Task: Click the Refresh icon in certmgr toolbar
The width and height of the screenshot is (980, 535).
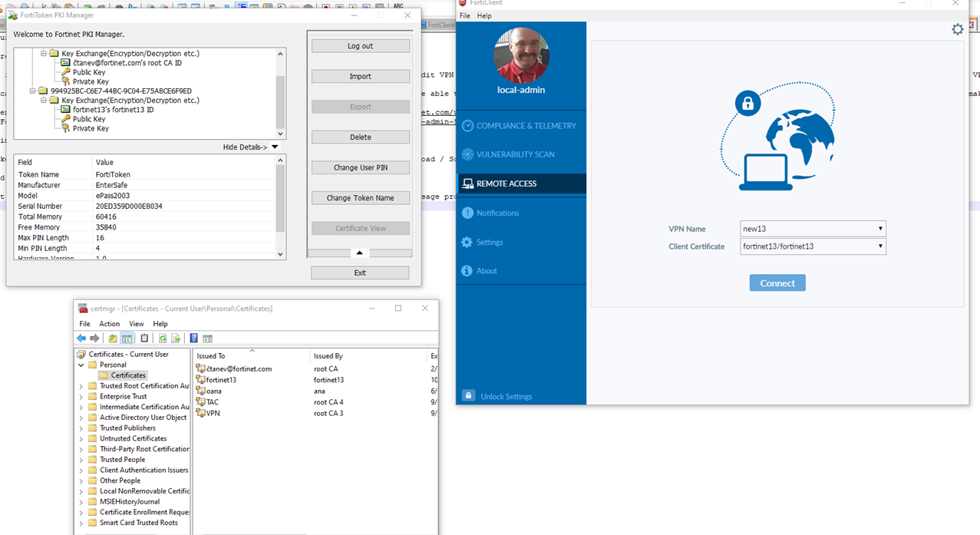Action: (163, 339)
